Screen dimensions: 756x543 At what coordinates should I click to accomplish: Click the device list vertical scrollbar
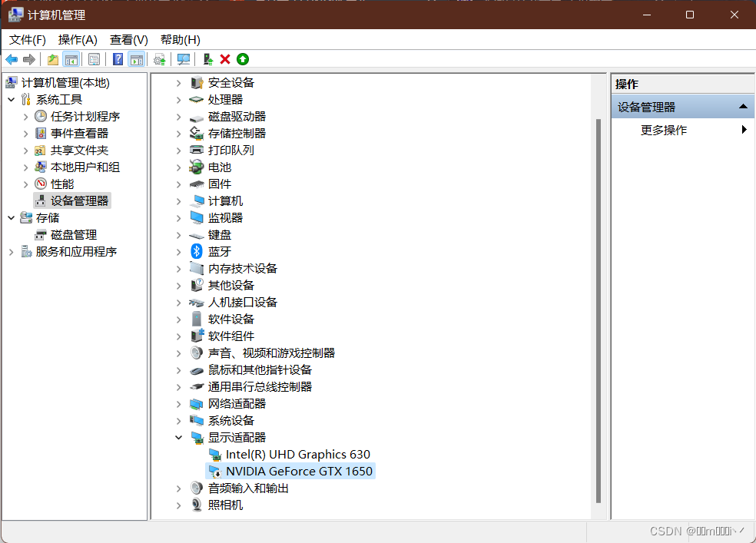coord(598,311)
